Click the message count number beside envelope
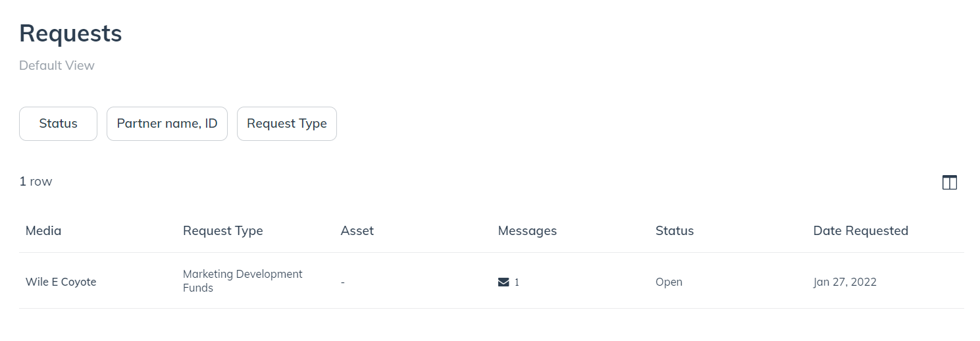 tap(517, 282)
